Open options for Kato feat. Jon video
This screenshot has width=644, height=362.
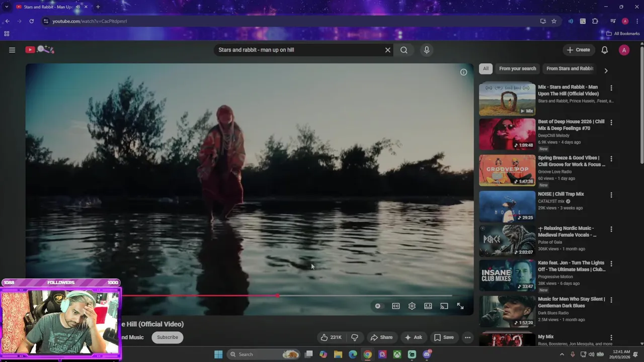coord(611,263)
